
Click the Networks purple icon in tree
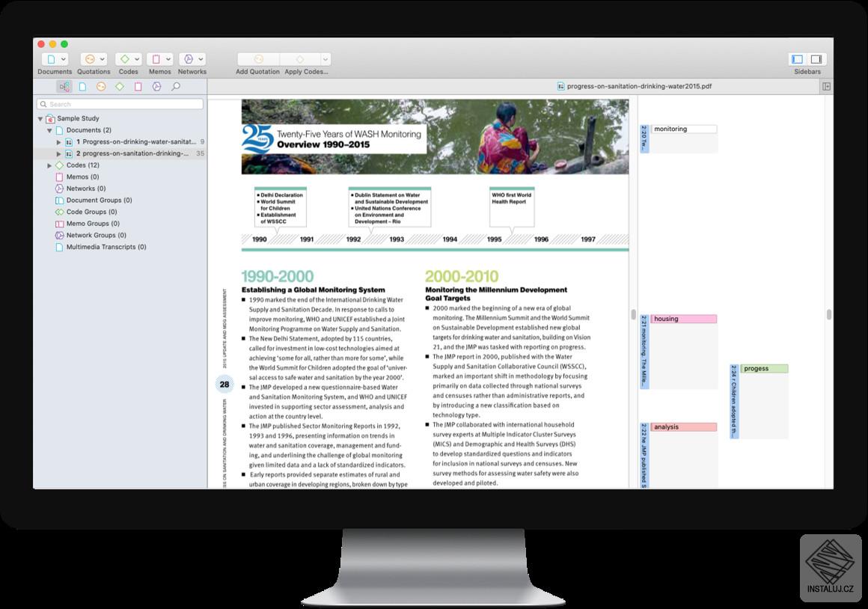59,189
